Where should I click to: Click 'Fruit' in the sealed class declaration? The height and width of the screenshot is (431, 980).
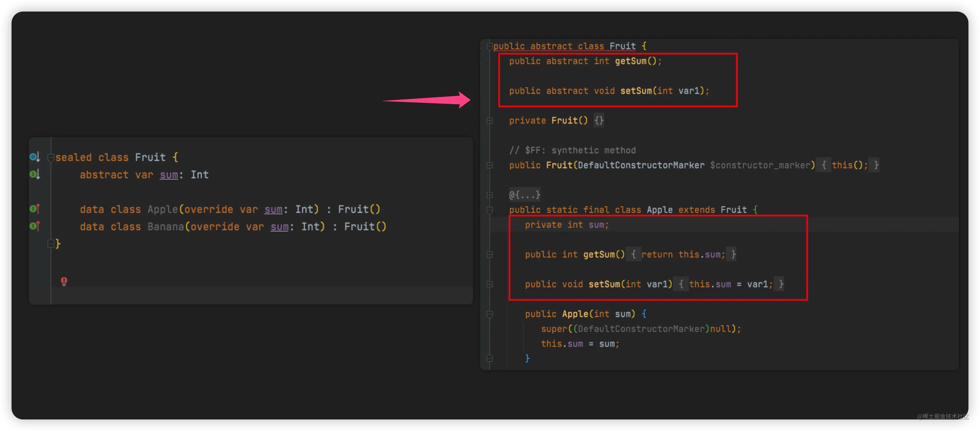[x=150, y=157]
